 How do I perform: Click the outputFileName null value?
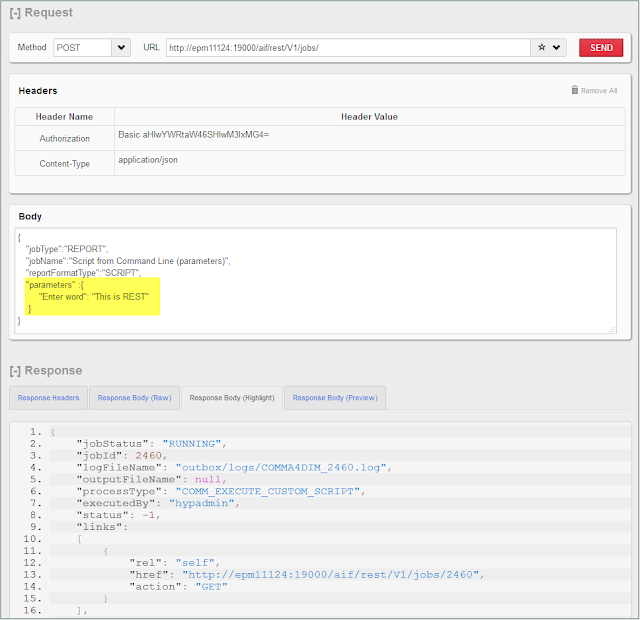coord(208,480)
